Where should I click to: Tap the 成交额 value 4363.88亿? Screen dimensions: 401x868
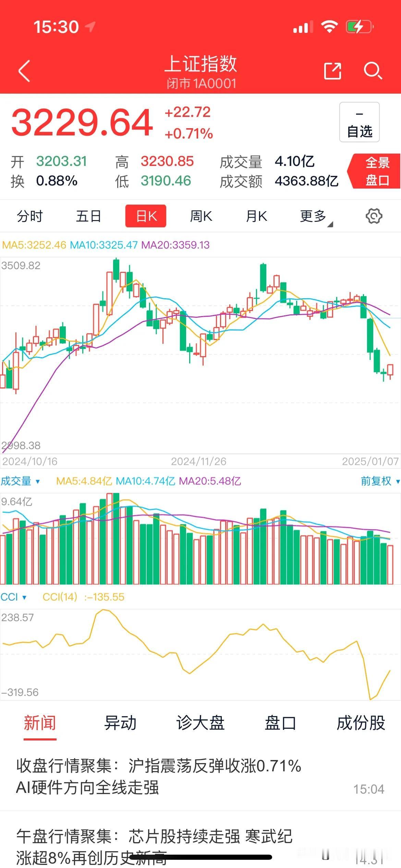coord(306,181)
